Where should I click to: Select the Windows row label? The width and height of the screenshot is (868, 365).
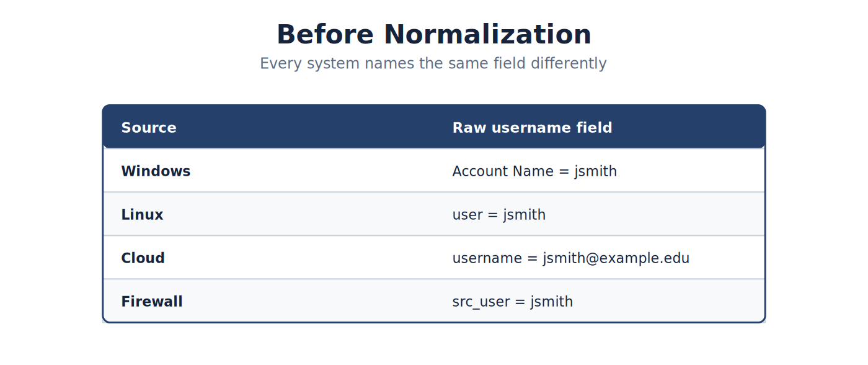click(156, 171)
